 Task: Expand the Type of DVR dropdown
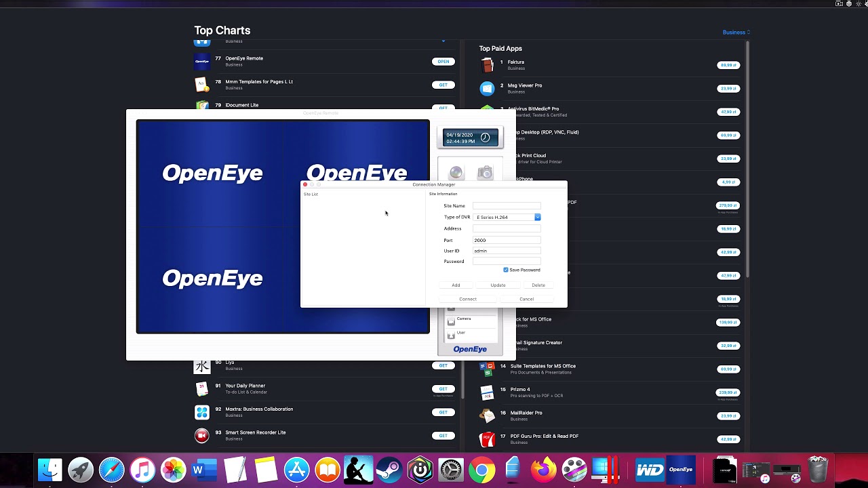(537, 217)
